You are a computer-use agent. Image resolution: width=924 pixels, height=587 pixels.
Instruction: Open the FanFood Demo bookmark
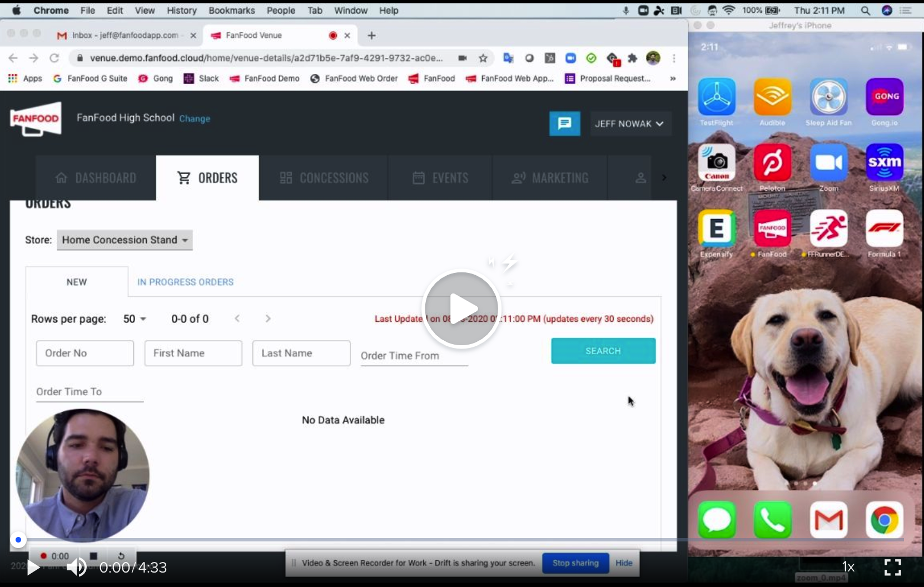coord(265,78)
